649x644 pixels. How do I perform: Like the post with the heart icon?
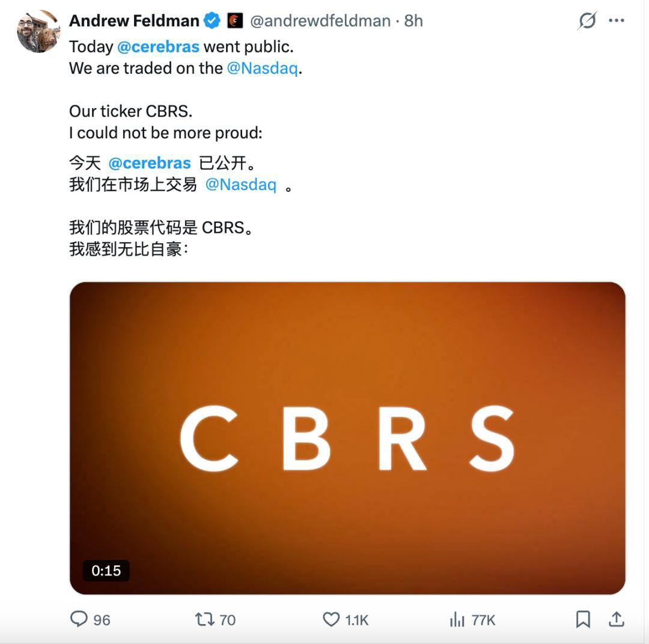pyautogui.click(x=331, y=619)
